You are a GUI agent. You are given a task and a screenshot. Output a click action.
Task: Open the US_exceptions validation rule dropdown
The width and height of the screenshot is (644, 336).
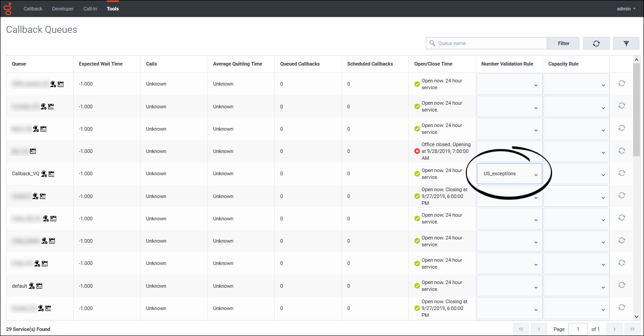point(509,174)
